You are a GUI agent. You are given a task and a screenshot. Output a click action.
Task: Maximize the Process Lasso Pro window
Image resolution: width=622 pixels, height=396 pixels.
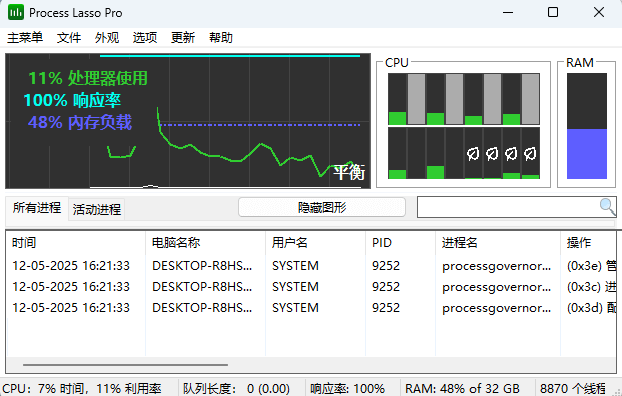pyautogui.click(x=553, y=13)
